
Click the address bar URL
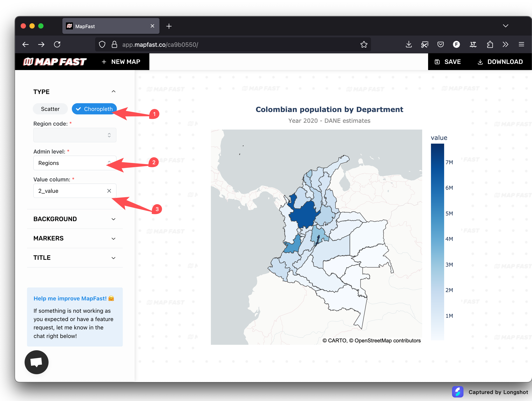(160, 45)
